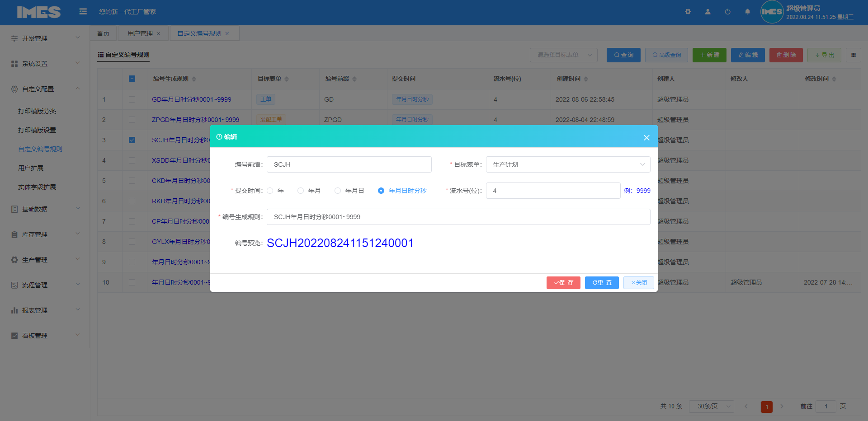
Task: Select the 年 radio option
Action: 270,191
